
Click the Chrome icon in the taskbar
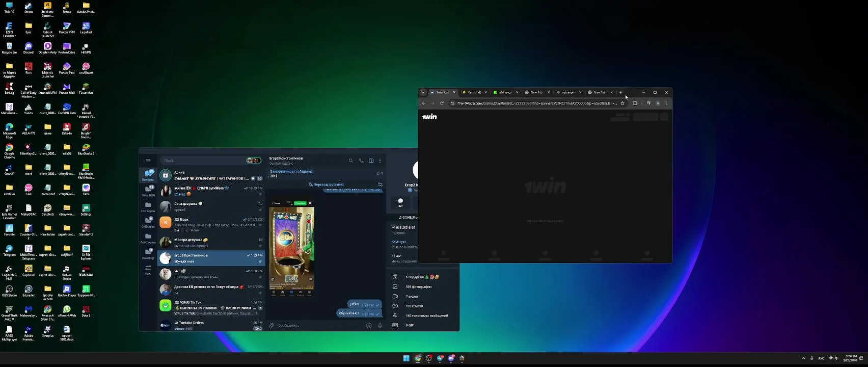418,358
